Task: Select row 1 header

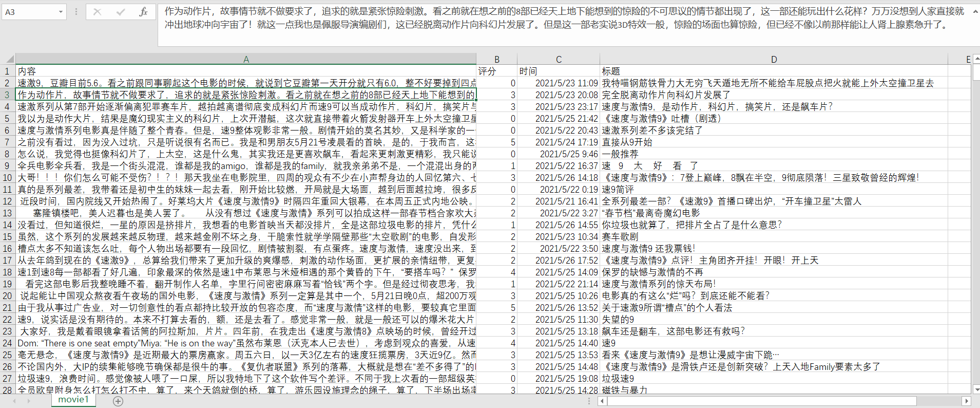Action: pyautogui.click(x=8, y=71)
